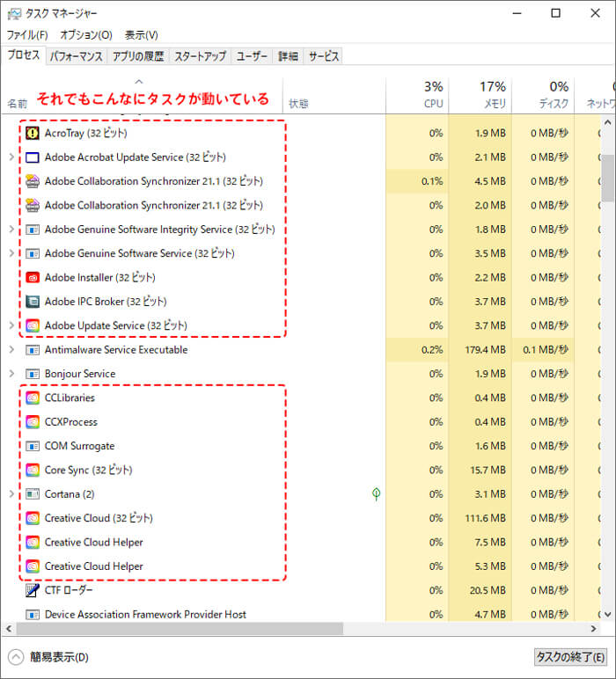Click the Antimalware Service Executable icon

click(33, 350)
